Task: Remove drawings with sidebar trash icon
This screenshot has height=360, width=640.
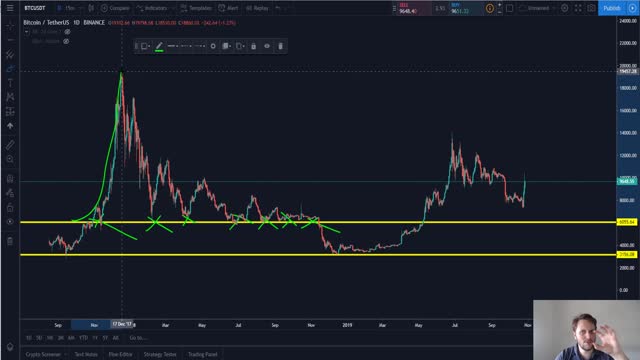Action: click(10, 241)
